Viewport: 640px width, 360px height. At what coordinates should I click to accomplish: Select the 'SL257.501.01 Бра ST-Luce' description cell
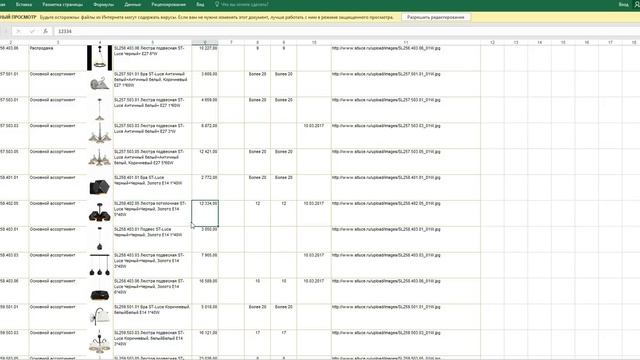pos(152,84)
